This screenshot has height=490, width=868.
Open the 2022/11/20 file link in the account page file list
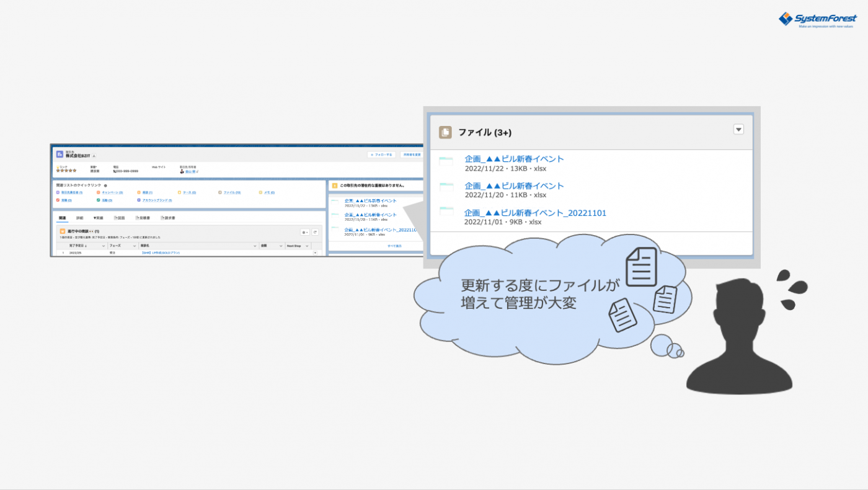click(370, 215)
